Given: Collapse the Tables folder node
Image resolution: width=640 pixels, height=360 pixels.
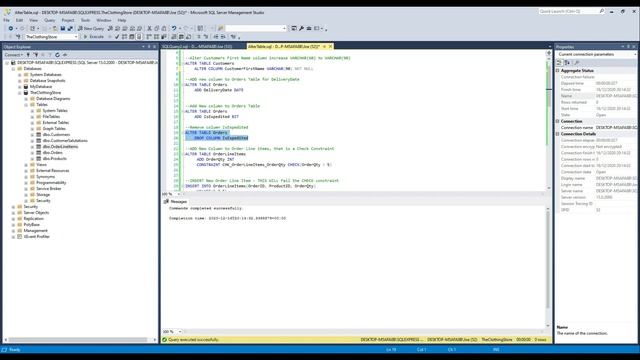Looking at the screenshot, I should pyautogui.click(x=26, y=104).
